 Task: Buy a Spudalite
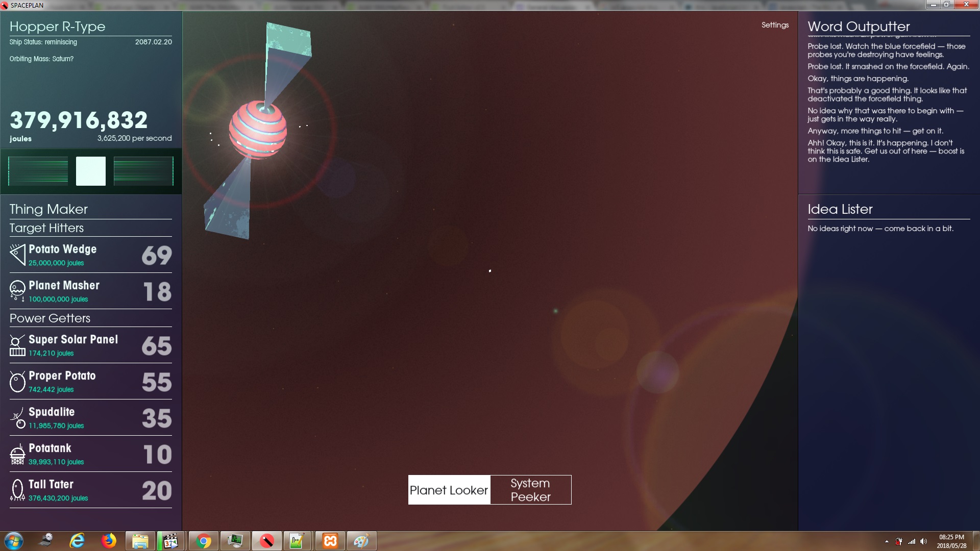[x=90, y=418]
